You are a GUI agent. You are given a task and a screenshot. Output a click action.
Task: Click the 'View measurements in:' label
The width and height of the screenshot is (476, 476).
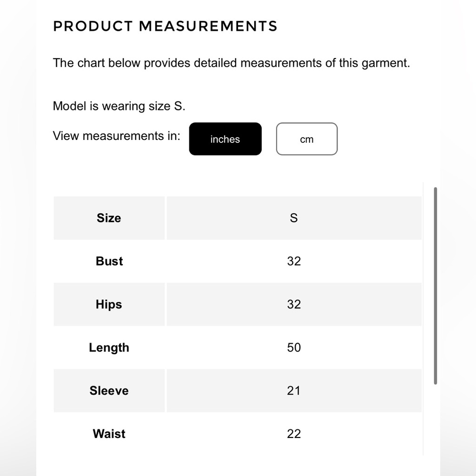[117, 136]
